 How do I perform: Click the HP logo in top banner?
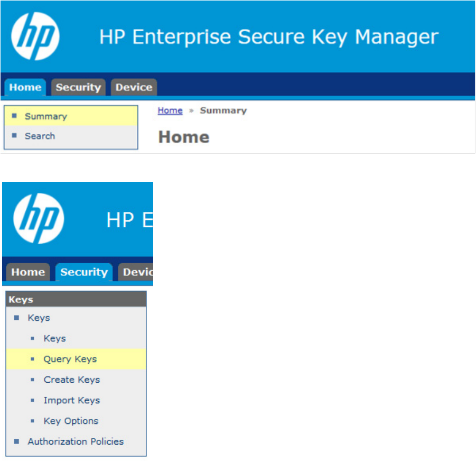(x=35, y=36)
